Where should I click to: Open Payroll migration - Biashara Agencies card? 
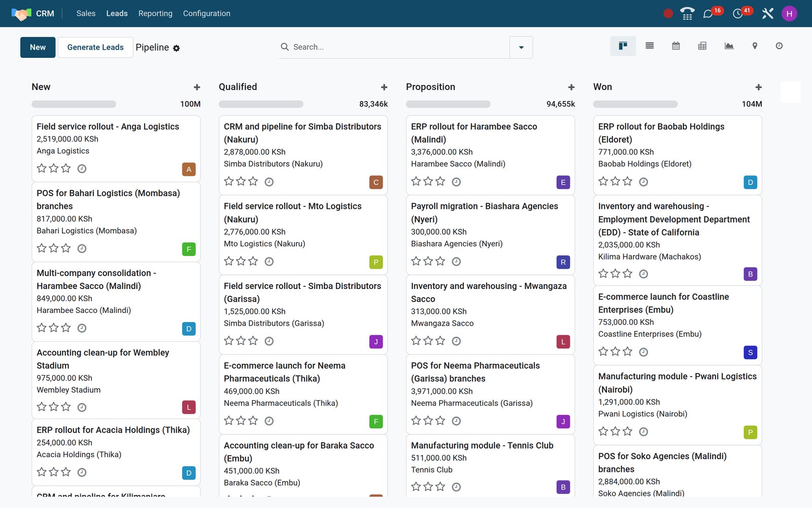coord(490,235)
